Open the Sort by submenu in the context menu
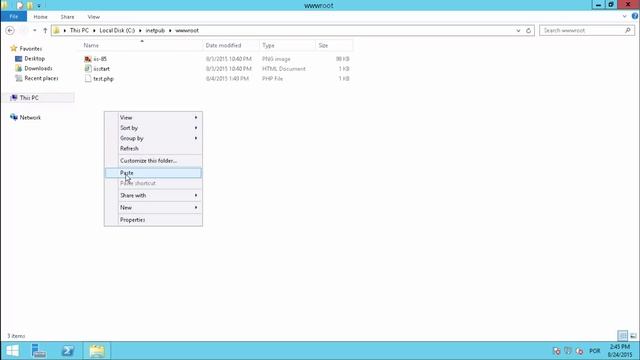This screenshot has width=640, height=360. click(153, 128)
